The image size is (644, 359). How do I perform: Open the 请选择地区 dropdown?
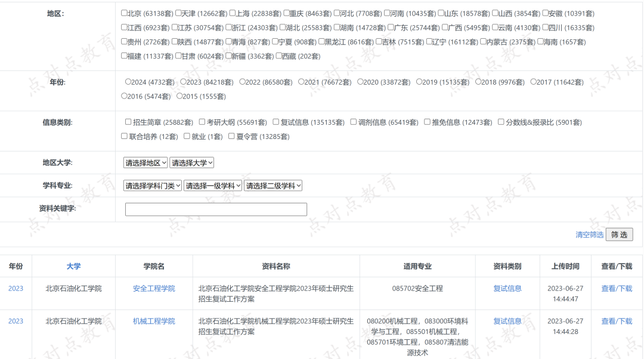[145, 163]
